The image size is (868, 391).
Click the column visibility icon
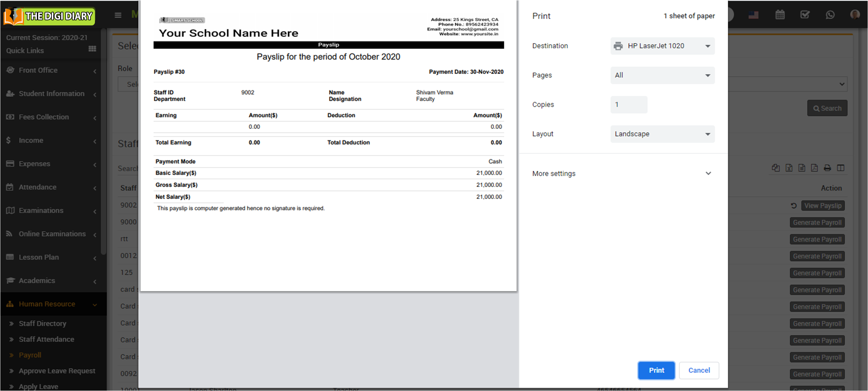841,168
